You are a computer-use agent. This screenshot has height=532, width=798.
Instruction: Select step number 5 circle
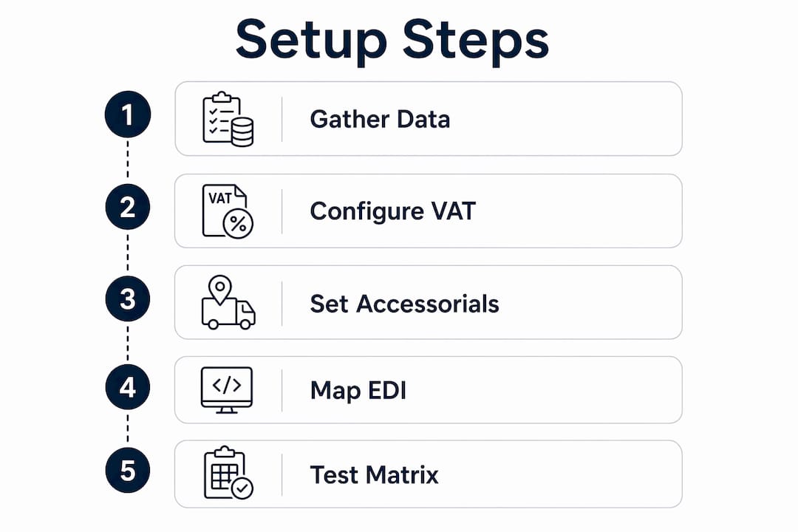pos(128,470)
